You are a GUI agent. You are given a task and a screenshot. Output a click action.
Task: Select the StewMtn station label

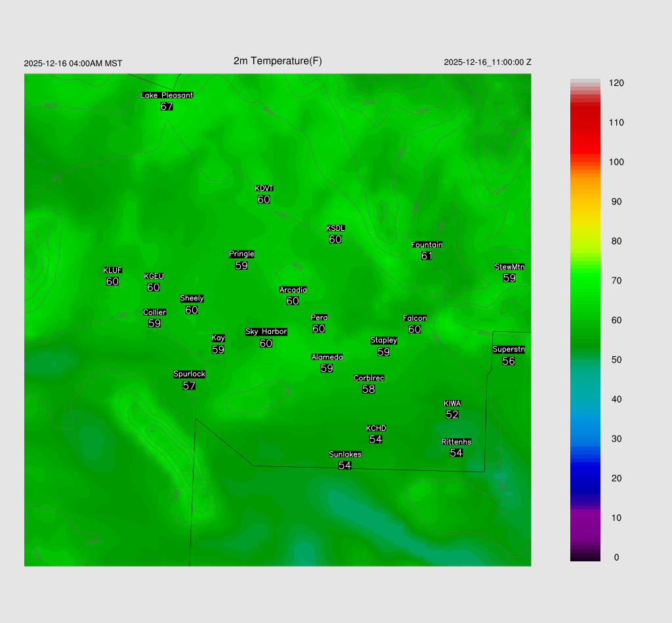click(509, 267)
